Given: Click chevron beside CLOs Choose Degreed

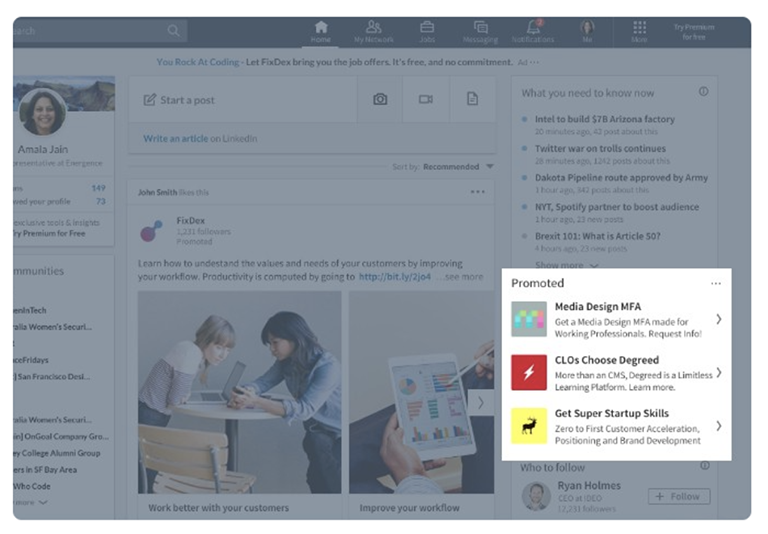Looking at the screenshot, I should pos(719,372).
